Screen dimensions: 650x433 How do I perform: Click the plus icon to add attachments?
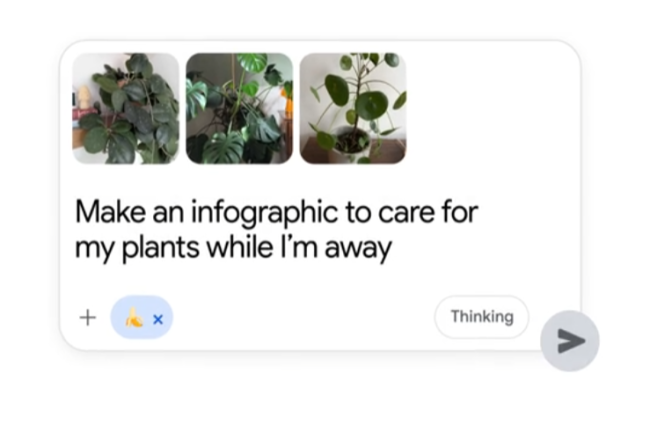coord(88,318)
